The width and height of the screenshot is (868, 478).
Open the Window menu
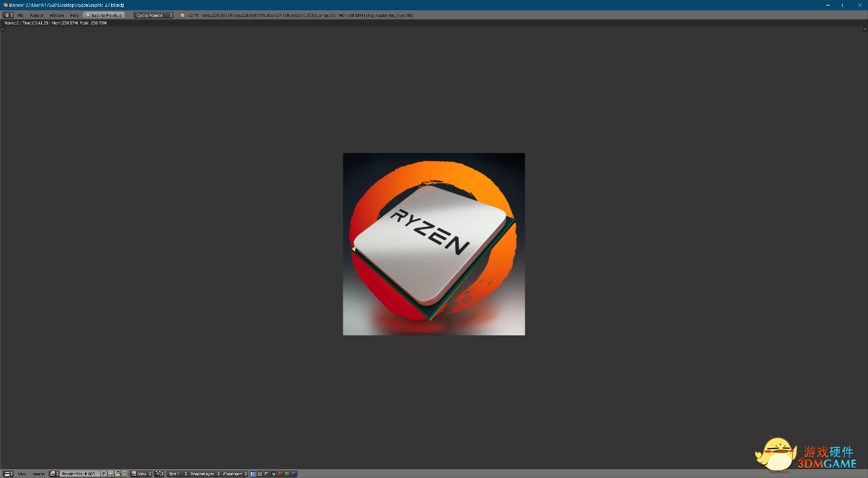[x=57, y=15]
